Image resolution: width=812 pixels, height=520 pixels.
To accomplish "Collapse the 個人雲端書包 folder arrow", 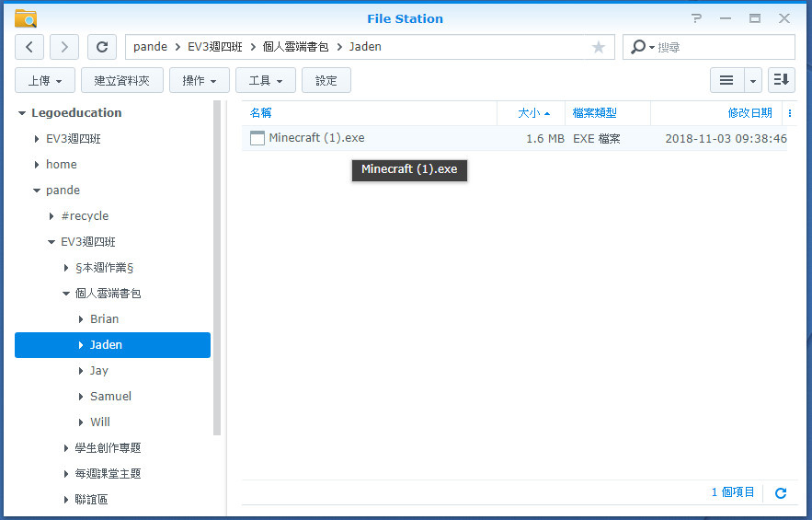I will [x=66, y=294].
